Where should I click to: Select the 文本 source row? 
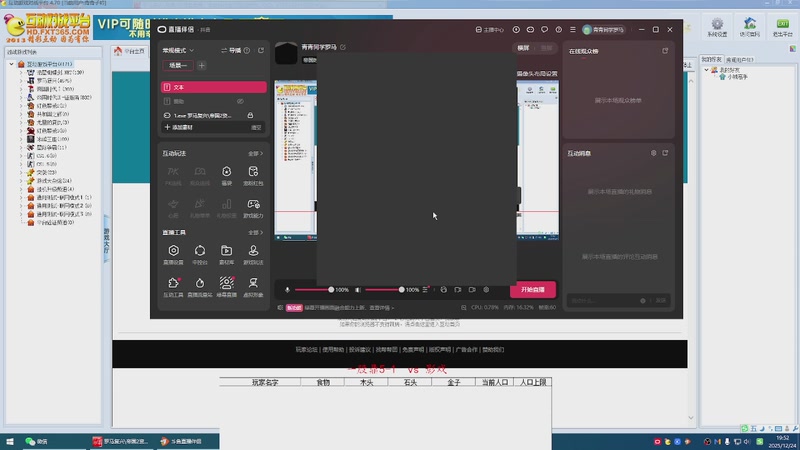click(x=214, y=87)
